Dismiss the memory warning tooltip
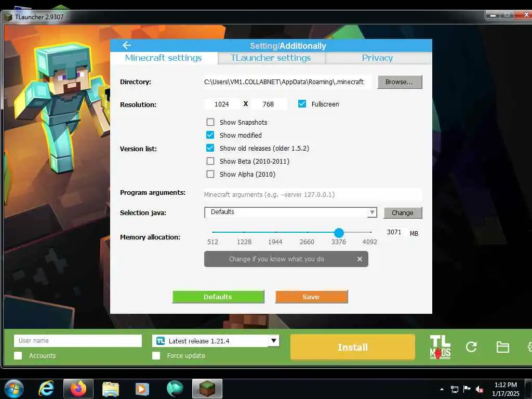Viewport: 532px width, 399px height. click(x=360, y=259)
